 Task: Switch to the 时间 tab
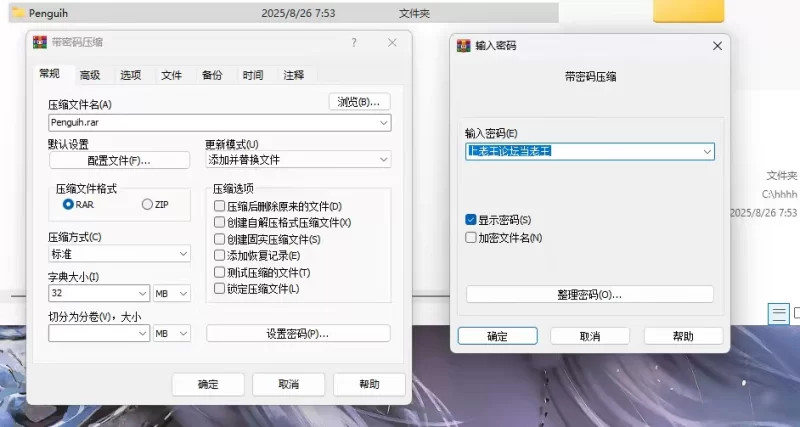pyautogui.click(x=253, y=76)
